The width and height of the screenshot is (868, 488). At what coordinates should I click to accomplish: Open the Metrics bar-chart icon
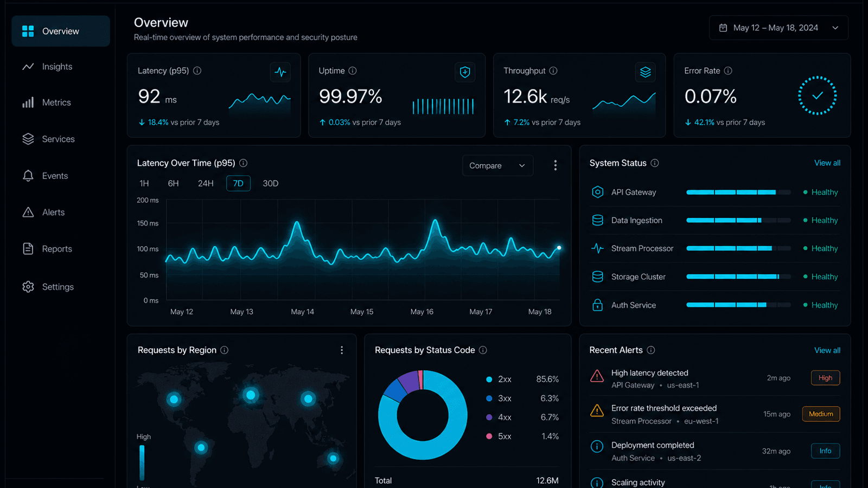click(28, 102)
